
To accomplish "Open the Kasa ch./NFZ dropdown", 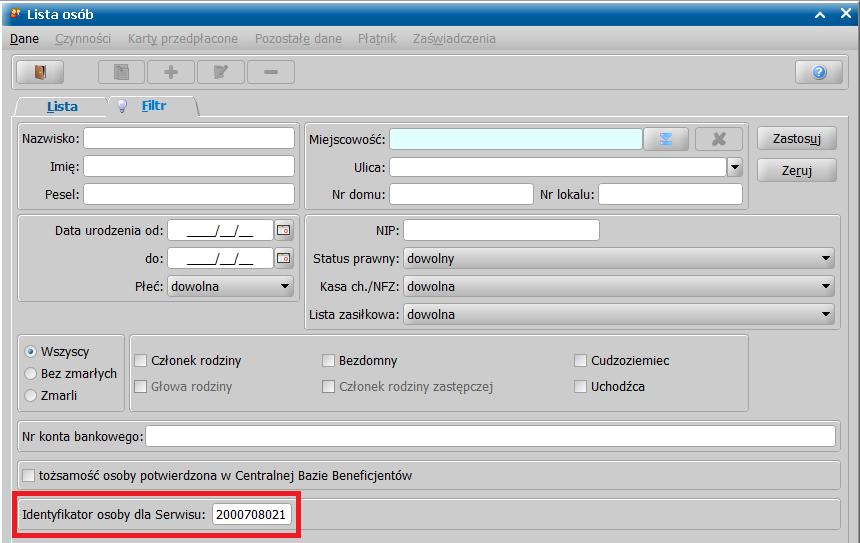I will (x=619, y=286).
